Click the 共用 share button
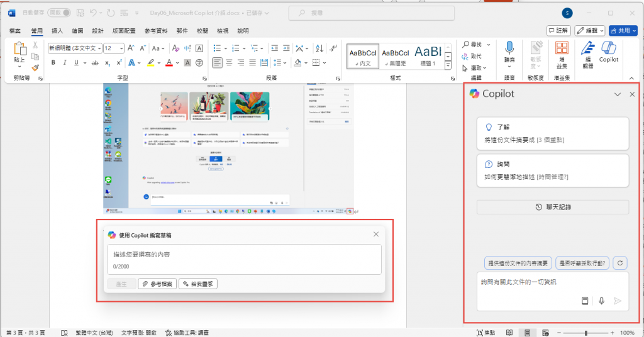644x337 pixels. 623,30
